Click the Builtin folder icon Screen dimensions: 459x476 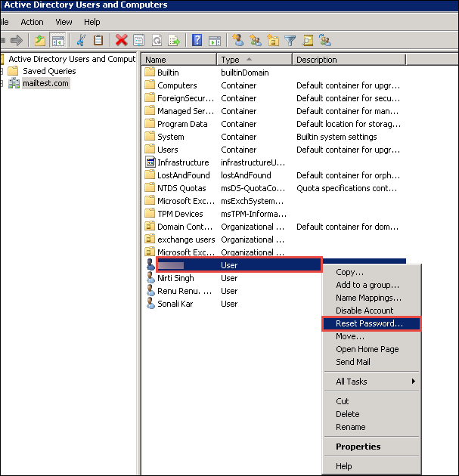click(150, 73)
